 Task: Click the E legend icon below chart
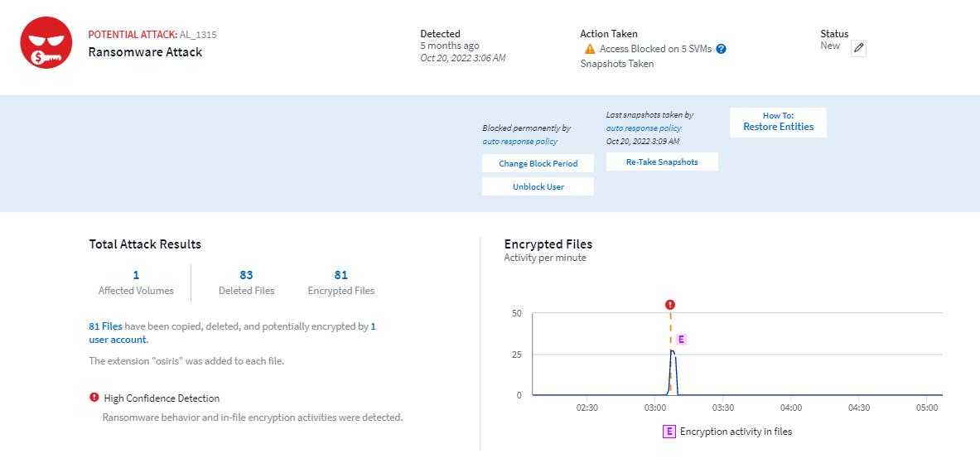point(669,432)
